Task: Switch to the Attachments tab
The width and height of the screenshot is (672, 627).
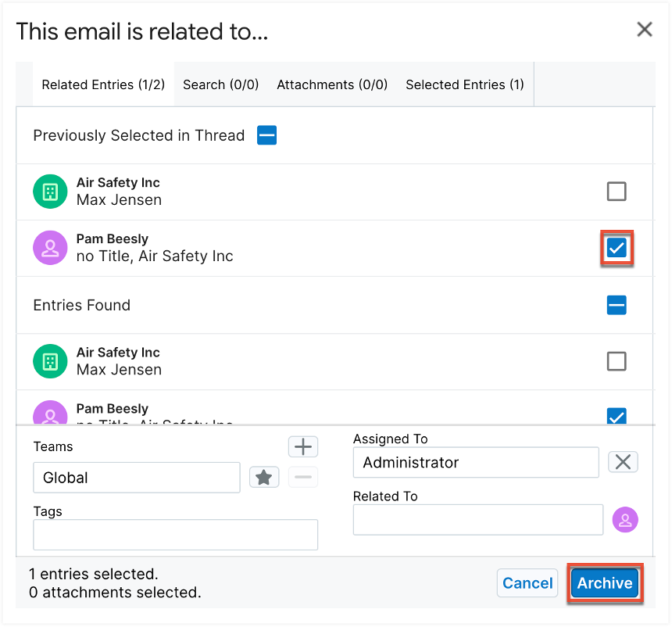Action: point(331,84)
